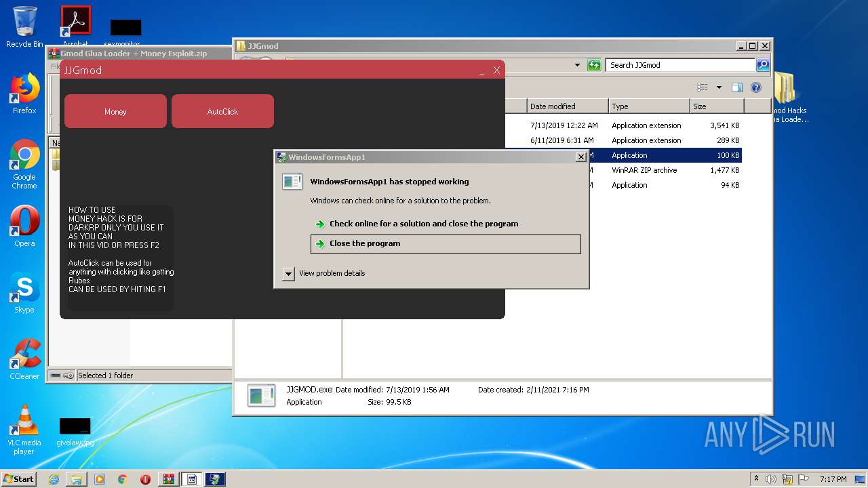
Task: Open the Opera desktop icon
Action: 24,226
